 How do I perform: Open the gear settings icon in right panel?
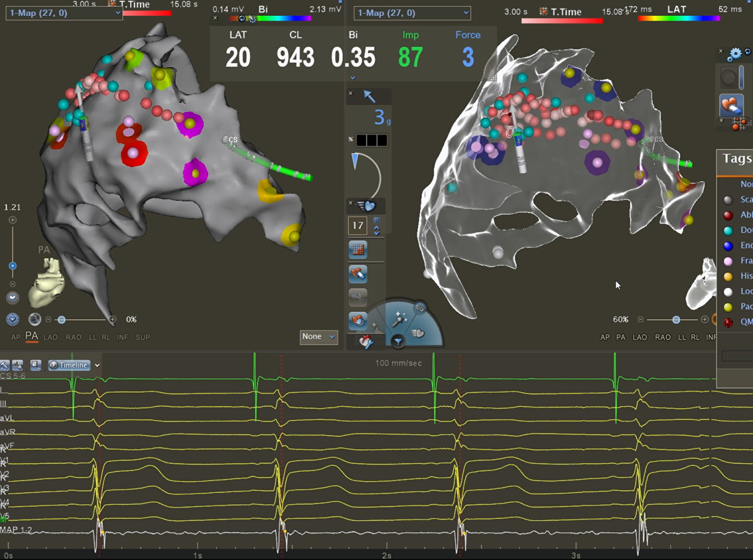tap(735, 55)
